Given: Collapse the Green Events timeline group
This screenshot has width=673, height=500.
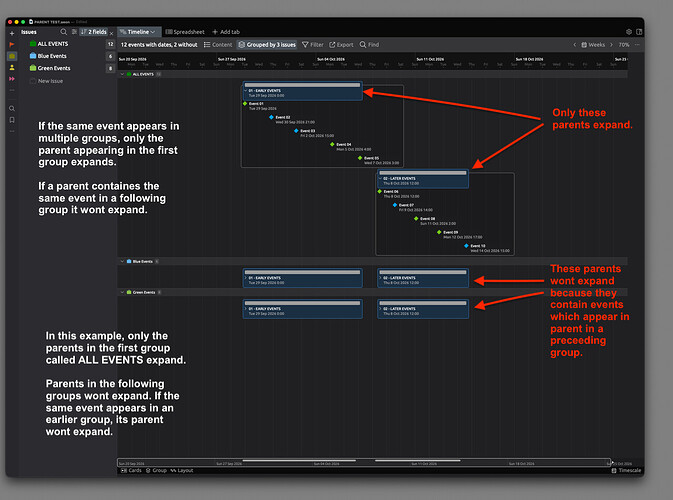Looking at the screenshot, I should click(x=122, y=292).
